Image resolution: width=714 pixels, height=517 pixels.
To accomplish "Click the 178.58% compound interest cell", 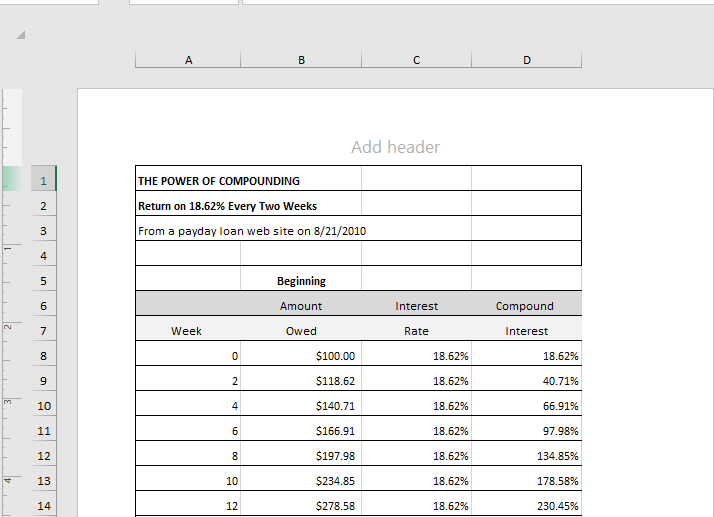I will pos(527,479).
